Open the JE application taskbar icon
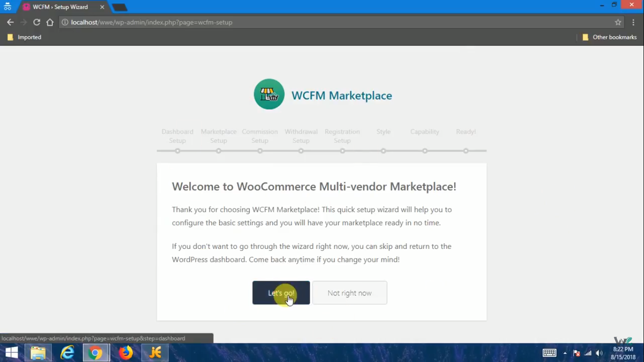 click(x=155, y=353)
